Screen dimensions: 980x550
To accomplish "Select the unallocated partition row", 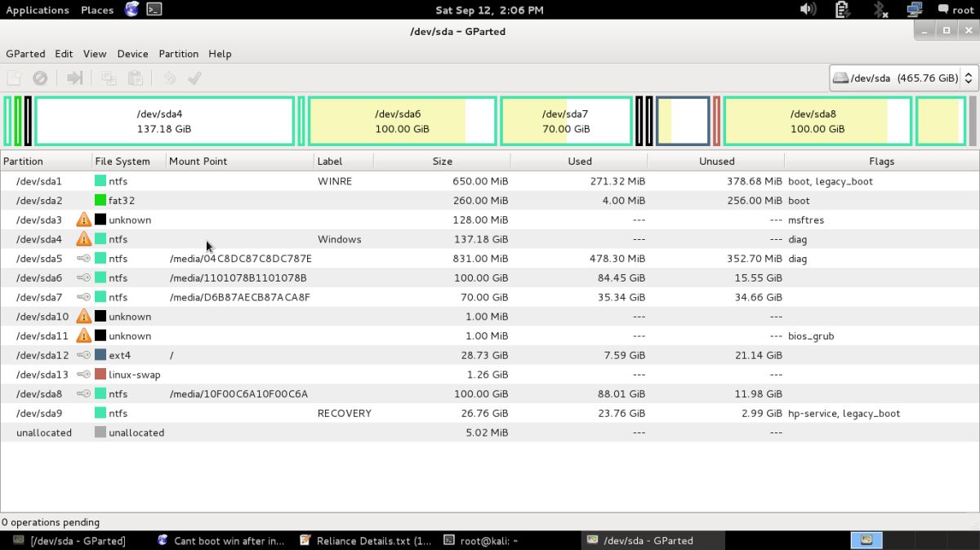I will pos(490,432).
